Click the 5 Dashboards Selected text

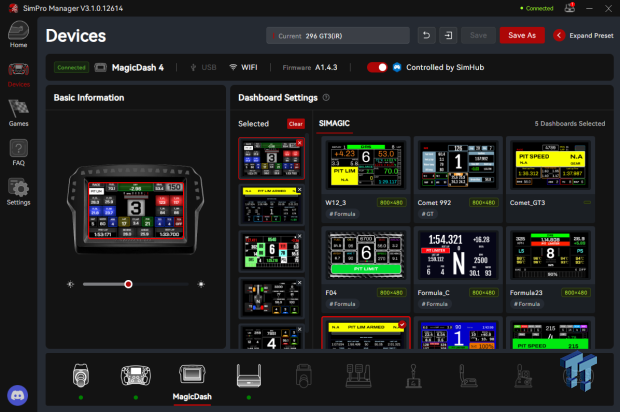coord(570,124)
